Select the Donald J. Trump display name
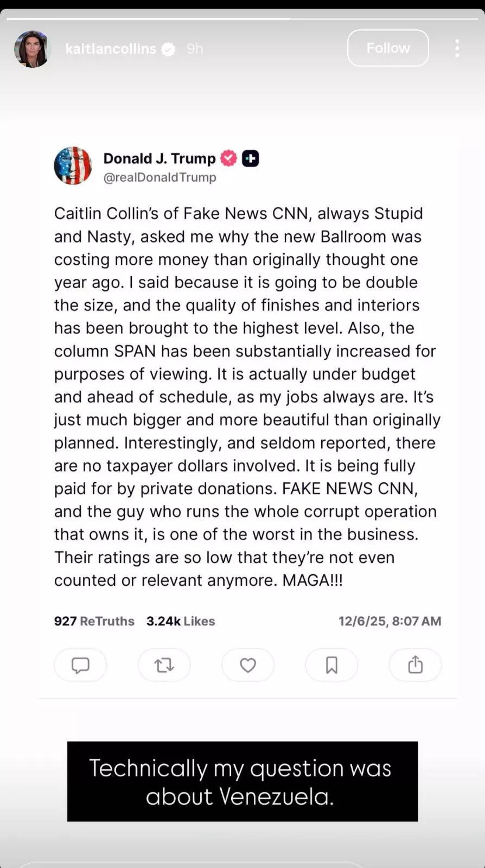Screen dimensions: 485x868 [x=159, y=158]
